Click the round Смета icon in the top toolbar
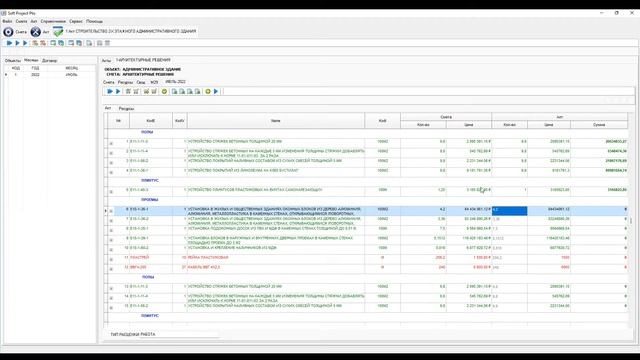Viewport: 640px width, 360px height. click(x=8, y=32)
